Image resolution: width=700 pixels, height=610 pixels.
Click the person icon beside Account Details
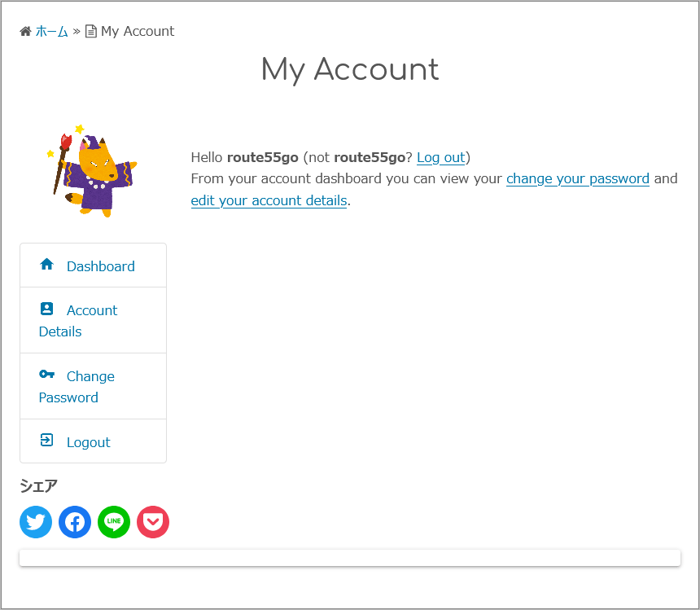(x=46, y=309)
